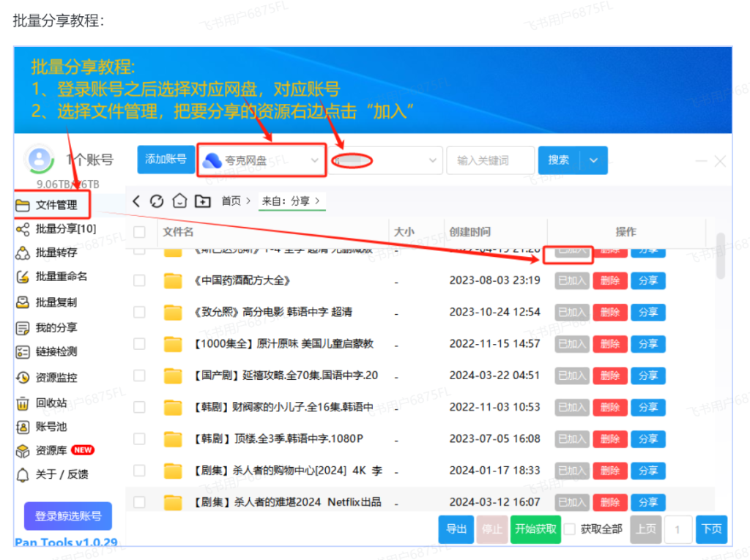750x560 pixels.
Task: Click the refresh icon in path bar
Action: [156, 201]
